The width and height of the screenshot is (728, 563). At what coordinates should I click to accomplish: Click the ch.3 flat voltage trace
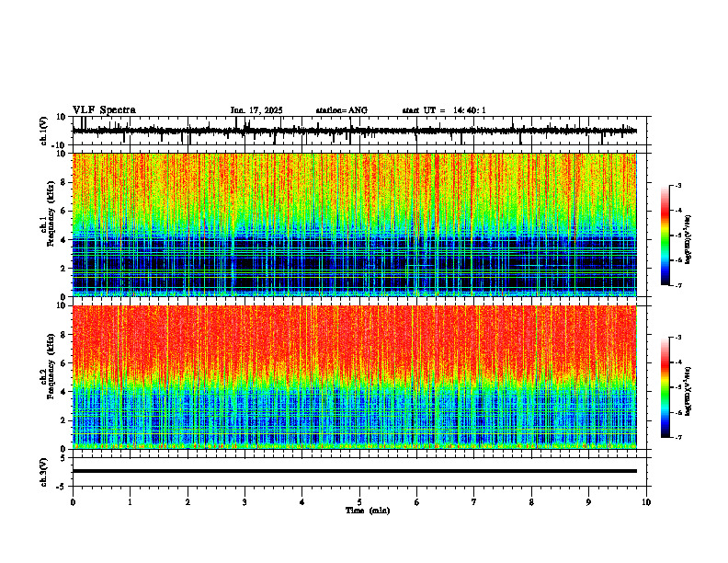(x=355, y=471)
